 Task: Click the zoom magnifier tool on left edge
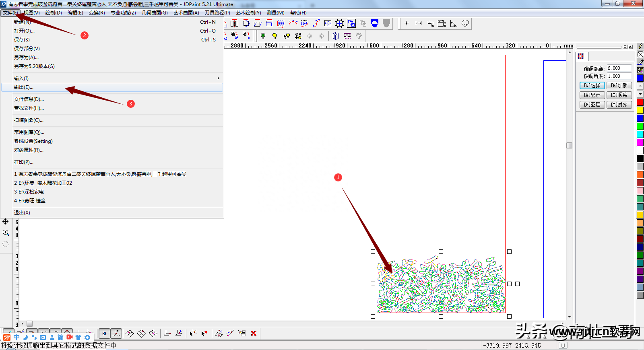tap(6, 233)
